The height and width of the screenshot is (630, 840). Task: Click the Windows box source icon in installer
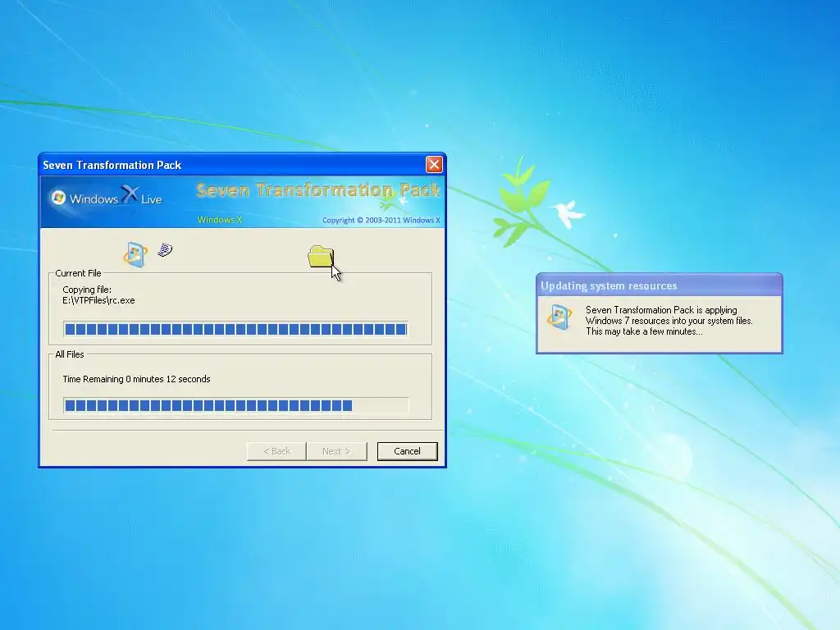point(135,254)
